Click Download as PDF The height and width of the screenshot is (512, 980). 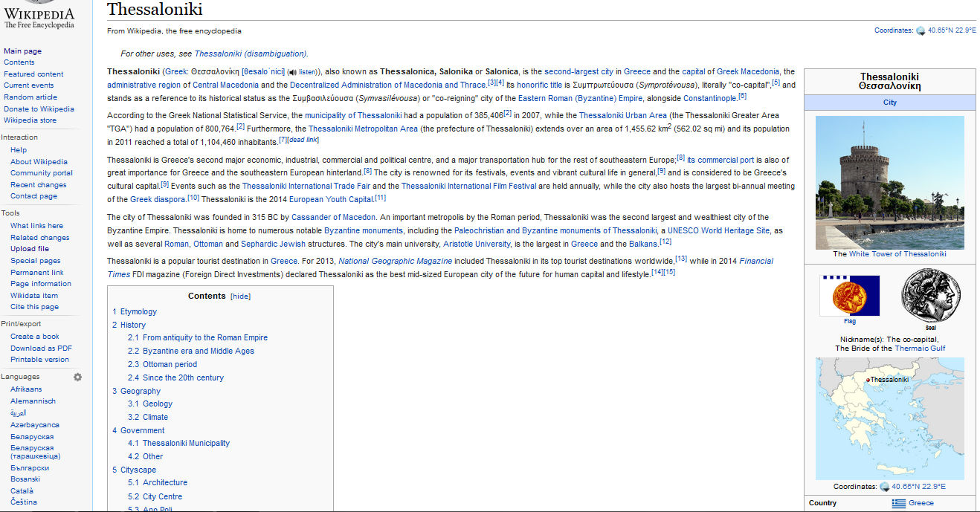pos(41,349)
